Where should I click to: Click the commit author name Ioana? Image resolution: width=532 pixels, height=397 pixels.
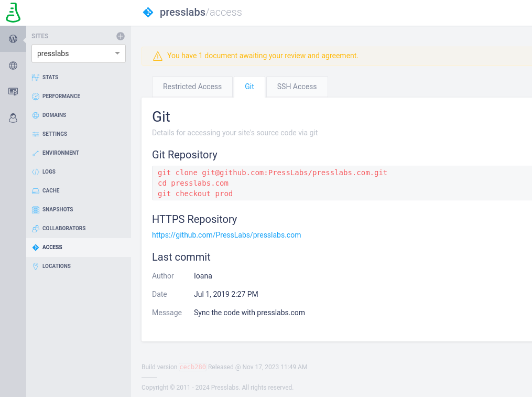tap(203, 276)
